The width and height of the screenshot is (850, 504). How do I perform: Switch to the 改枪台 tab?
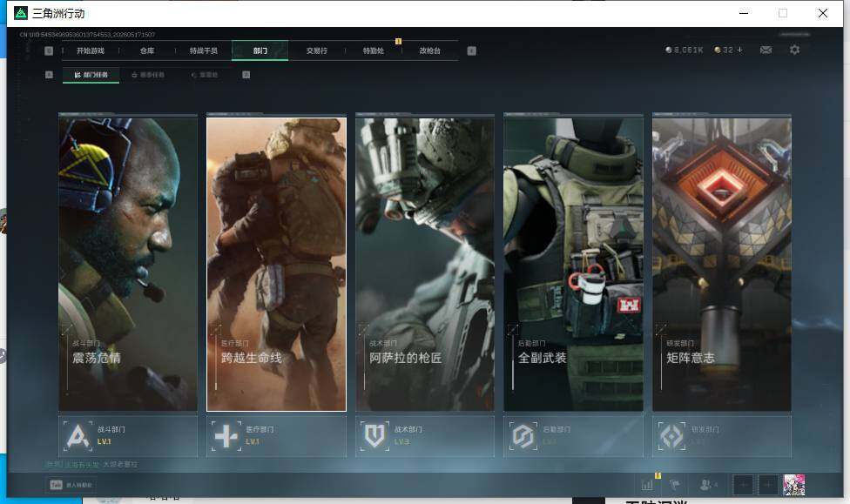[x=430, y=51]
